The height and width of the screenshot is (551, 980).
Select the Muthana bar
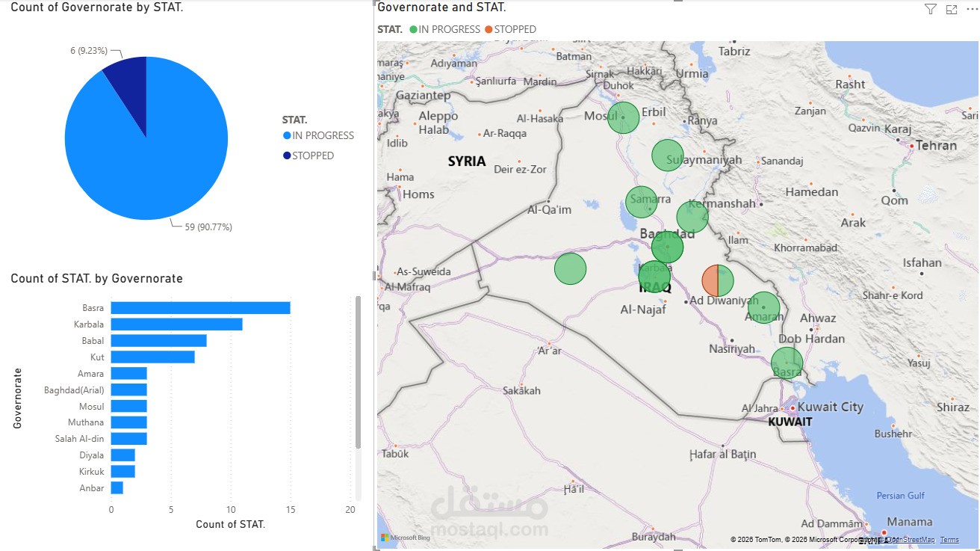(x=129, y=422)
